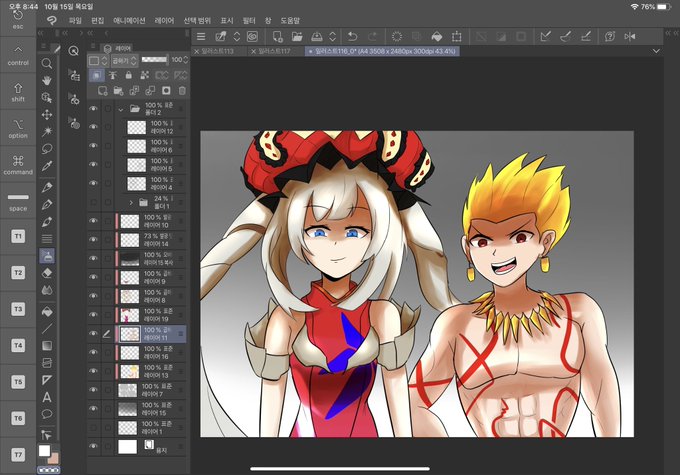Click the esc edge keyboard key
This screenshot has width=680, height=475.
coord(18,21)
